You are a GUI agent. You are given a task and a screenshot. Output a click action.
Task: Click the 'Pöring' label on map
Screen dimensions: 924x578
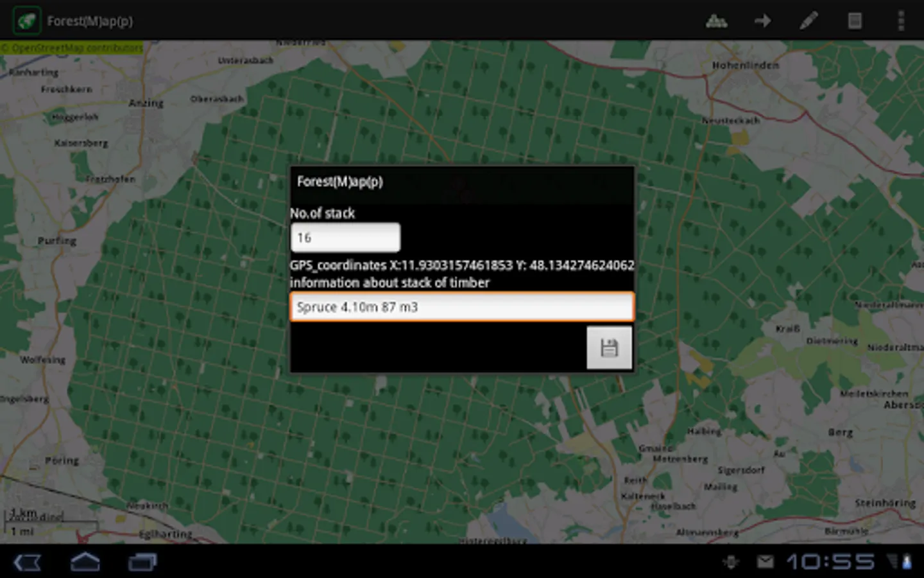(x=62, y=460)
